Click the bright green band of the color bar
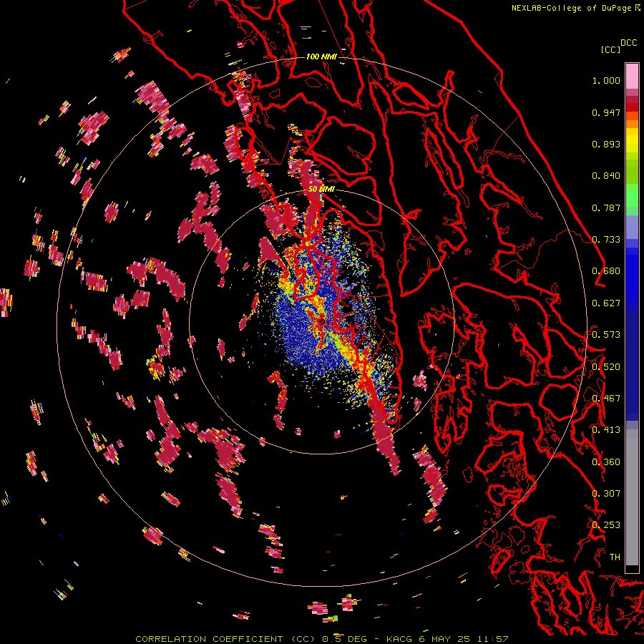This screenshot has width=644, height=644. tap(632, 195)
